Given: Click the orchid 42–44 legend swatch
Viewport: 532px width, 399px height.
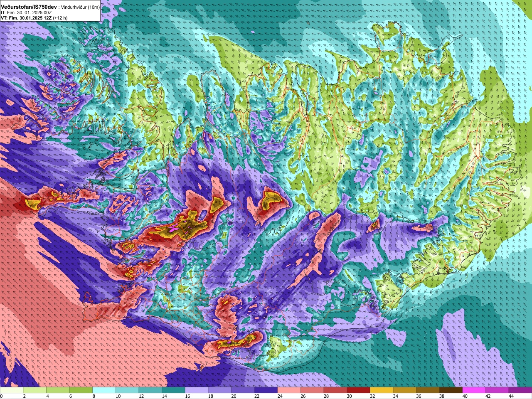Looking at the screenshot, I should tap(498, 390).
